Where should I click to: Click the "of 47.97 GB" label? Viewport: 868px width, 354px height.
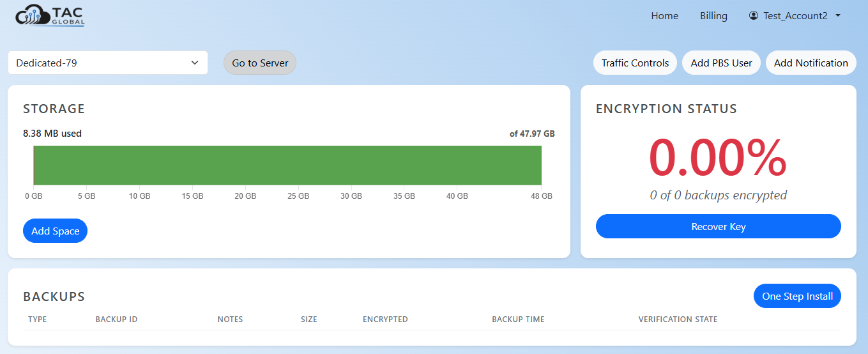(532, 134)
